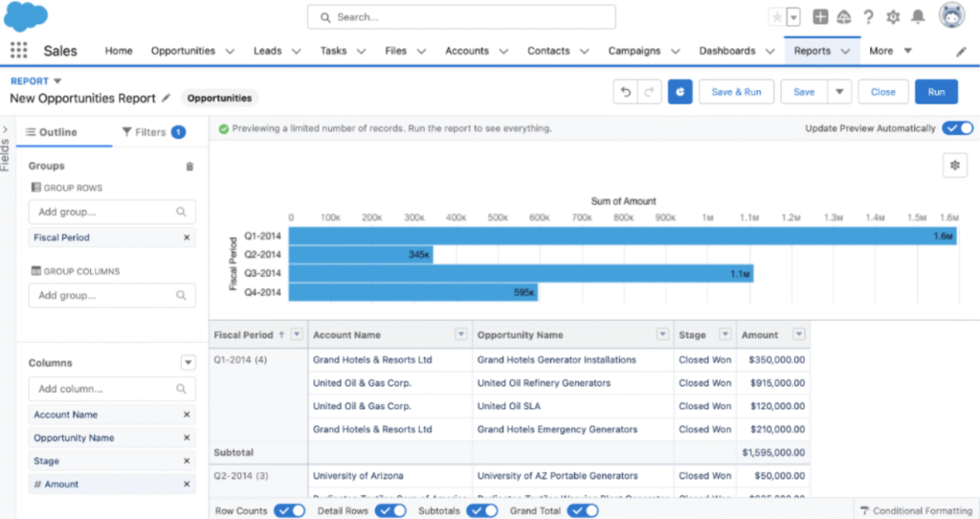Open global actions plus icon
Image resolution: width=980 pixels, height=519 pixels.
(820, 17)
